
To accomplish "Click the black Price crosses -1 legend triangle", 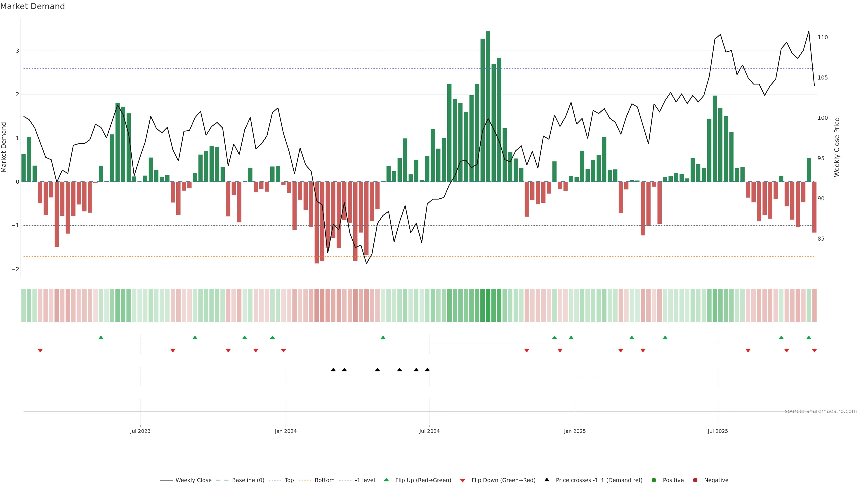I will (x=547, y=480).
